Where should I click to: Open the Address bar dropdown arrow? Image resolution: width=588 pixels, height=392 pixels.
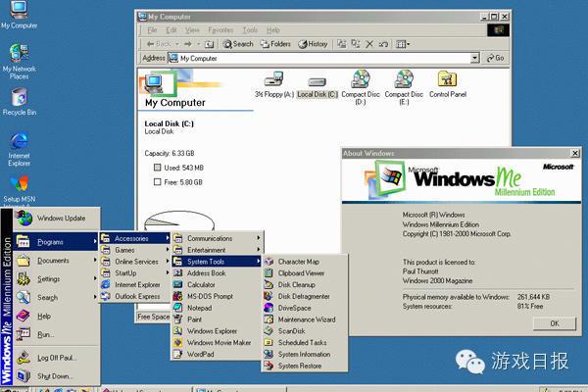pos(475,58)
